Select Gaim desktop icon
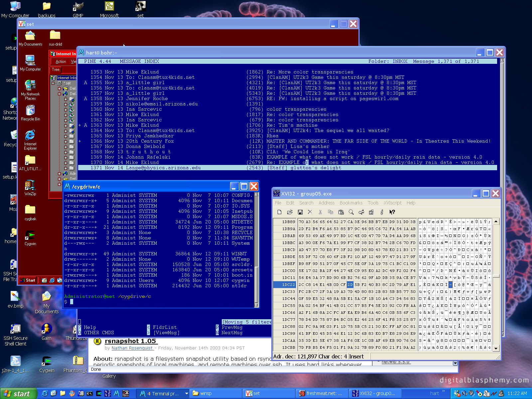Viewport: 532px width, 399px height. 47,332
